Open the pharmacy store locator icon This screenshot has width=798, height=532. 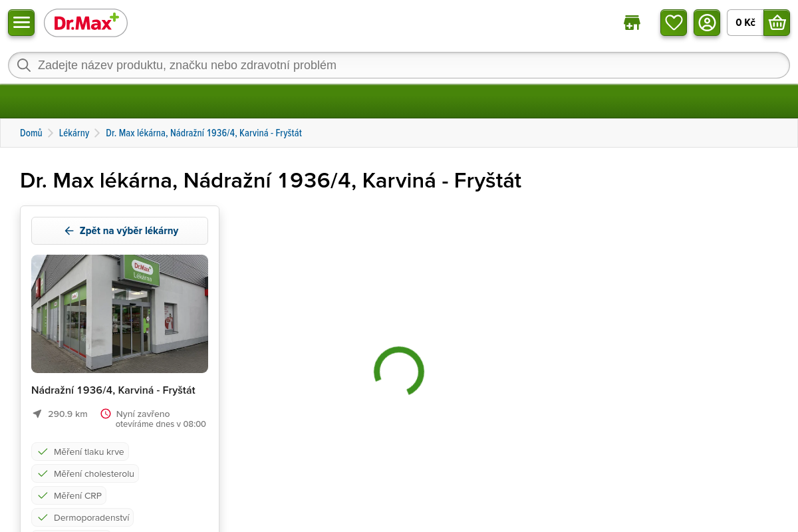(x=632, y=23)
